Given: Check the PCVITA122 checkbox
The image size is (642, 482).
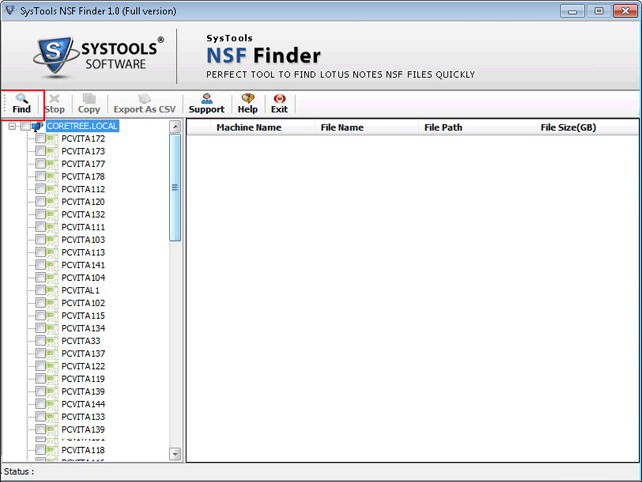Looking at the screenshot, I should (x=40, y=367).
